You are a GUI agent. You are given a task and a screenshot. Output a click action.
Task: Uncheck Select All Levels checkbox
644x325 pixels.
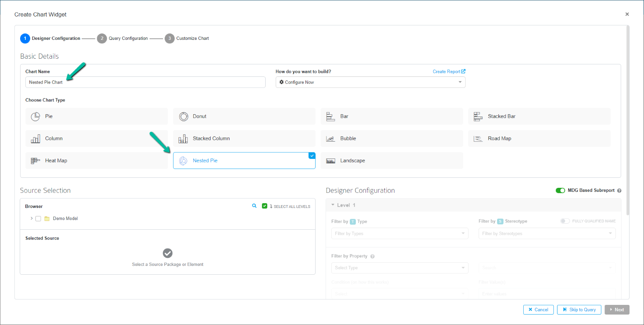pyautogui.click(x=264, y=206)
